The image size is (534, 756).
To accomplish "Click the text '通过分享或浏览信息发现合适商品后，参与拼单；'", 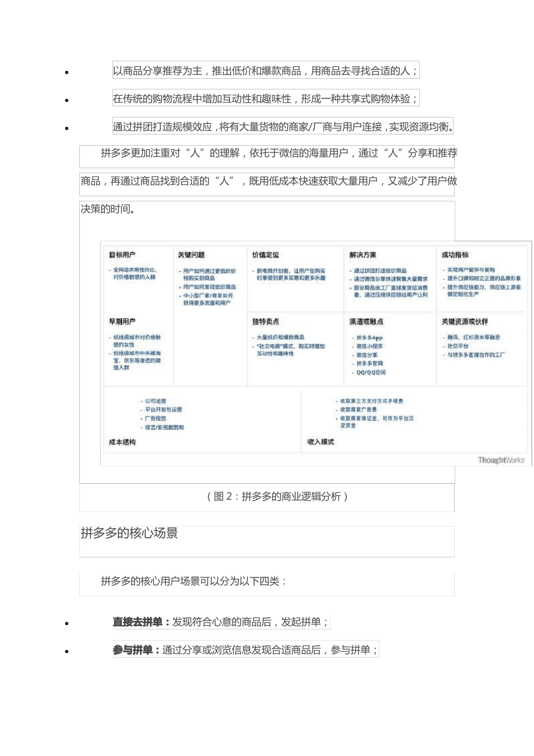I will [x=270, y=650].
